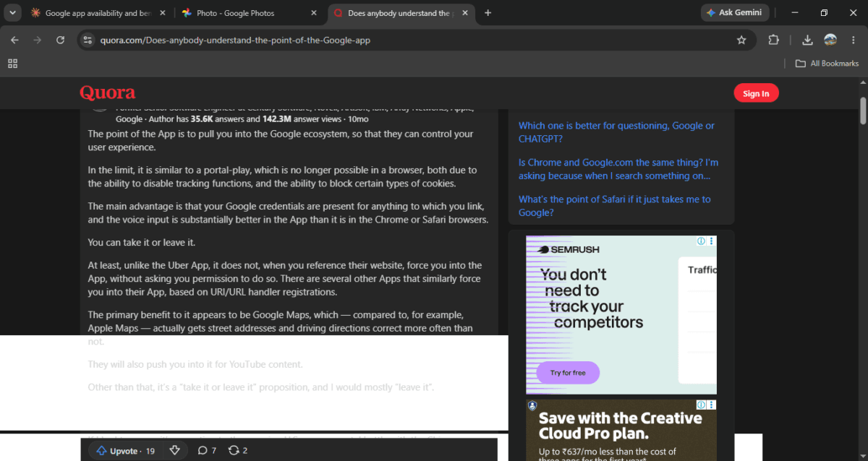This screenshot has width=868, height=461.
Task: Open the tab search dropdown arrow
Action: click(13, 13)
